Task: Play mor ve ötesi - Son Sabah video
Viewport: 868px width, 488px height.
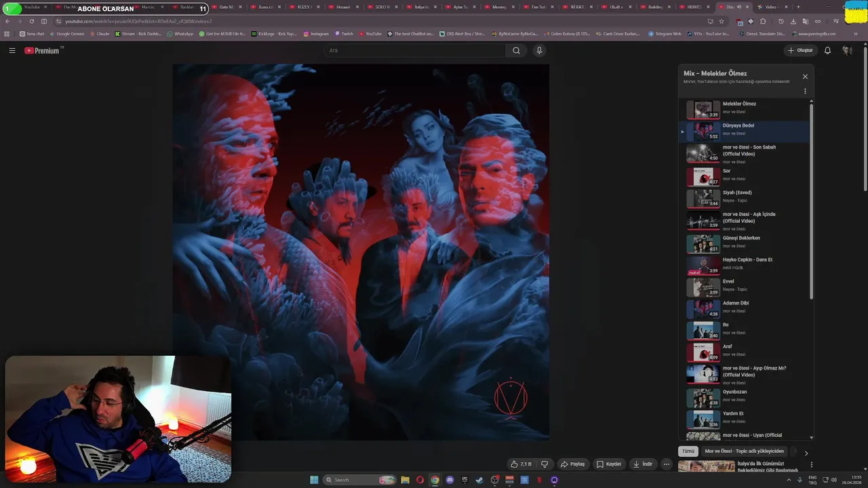Action: point(745,154)
